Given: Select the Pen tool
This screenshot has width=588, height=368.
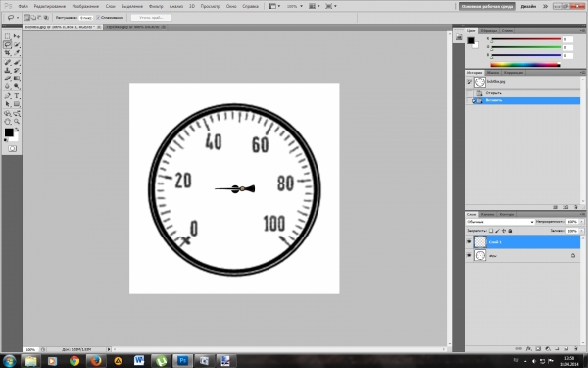Looking at the screenshot, I should coord(8,96).
